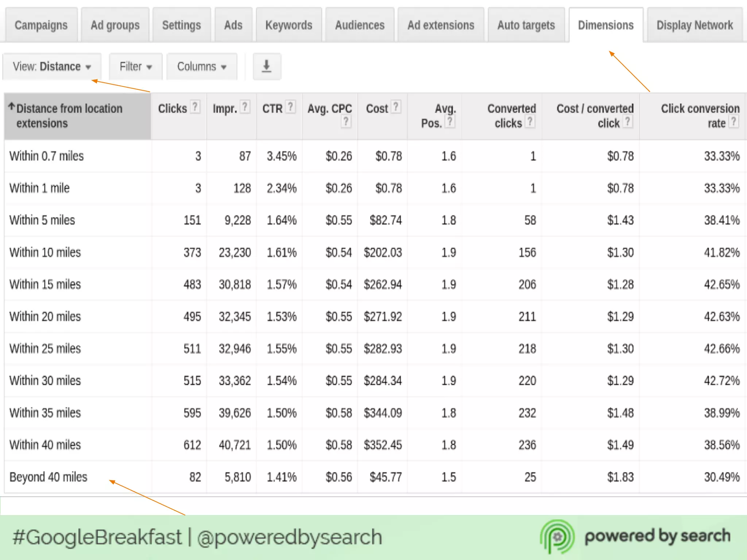Screen dimensions: 747x560
Task: Open the Columns dropdown menu
Action: pyautogui.click(x=202, y=67)
